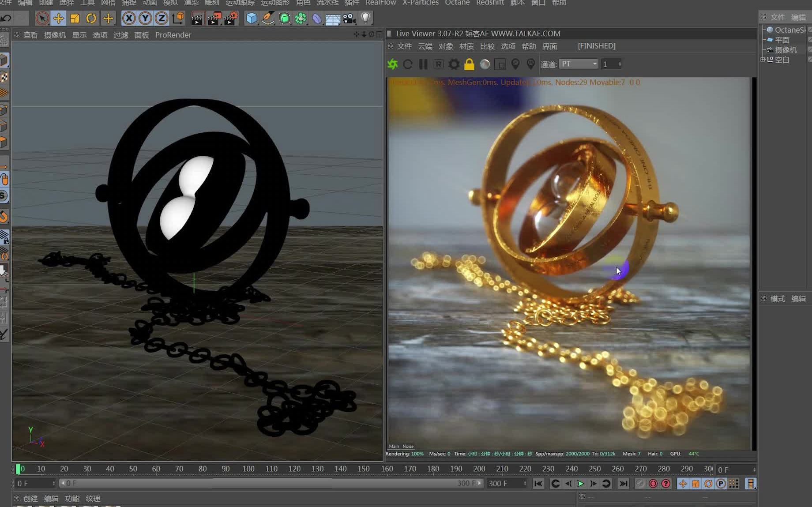Select OctaneSky object in object manager
812x507 pixels.
tap(790, 30)
